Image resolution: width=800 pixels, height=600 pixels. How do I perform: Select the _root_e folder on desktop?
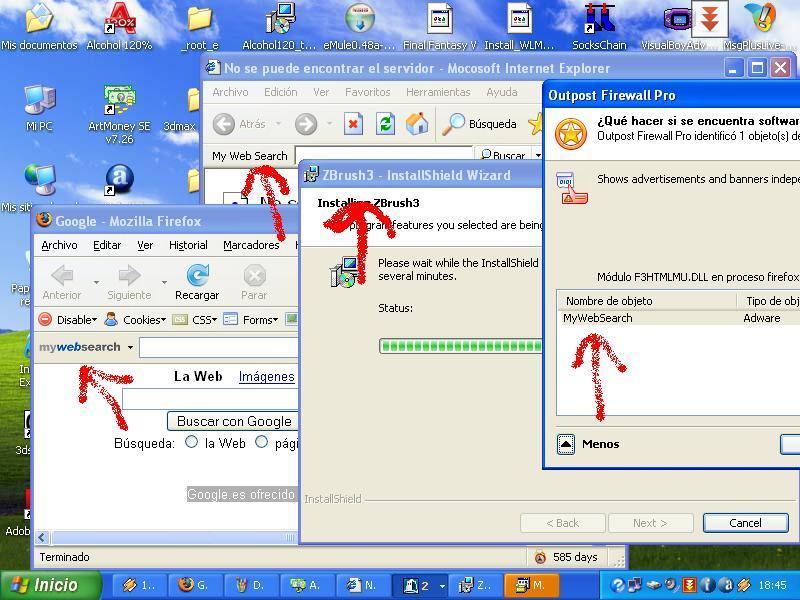pos(199,26)
